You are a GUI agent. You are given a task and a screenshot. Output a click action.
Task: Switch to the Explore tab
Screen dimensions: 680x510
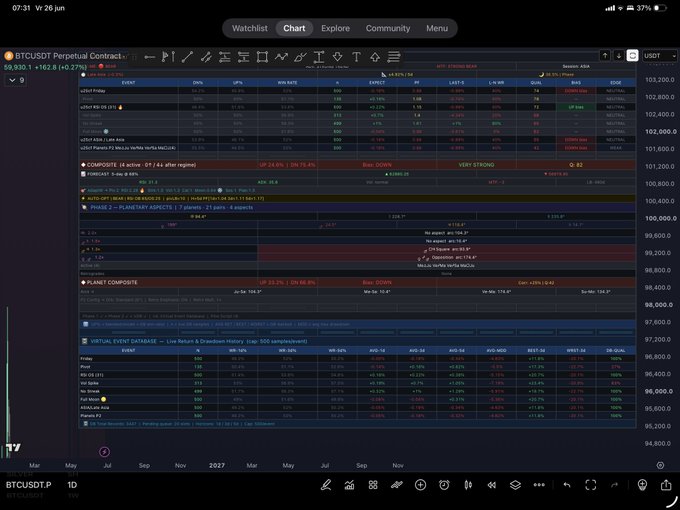point(335,28)
